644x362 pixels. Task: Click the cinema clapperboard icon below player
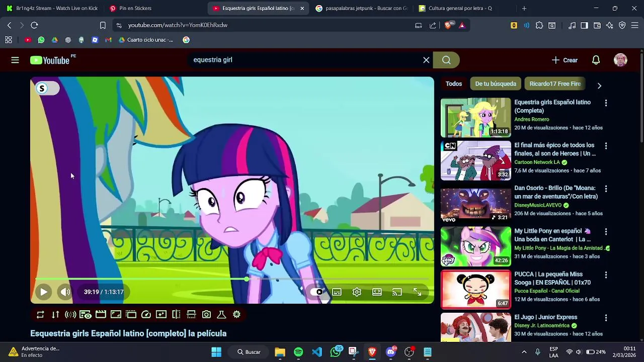click(x=101, y=314)
